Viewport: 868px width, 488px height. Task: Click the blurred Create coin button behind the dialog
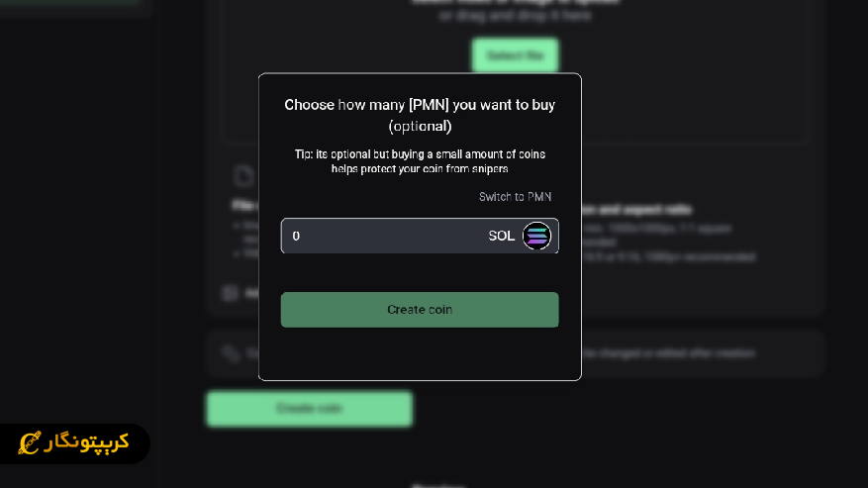[309, 408]
